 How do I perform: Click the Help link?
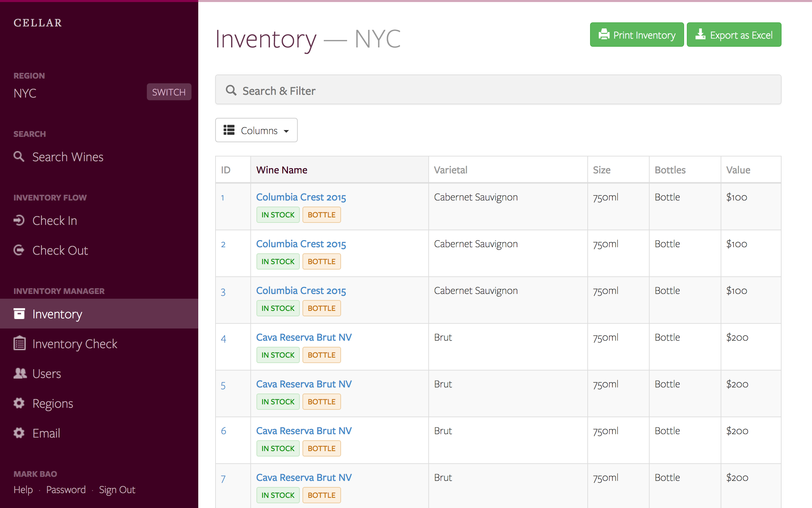23,489
